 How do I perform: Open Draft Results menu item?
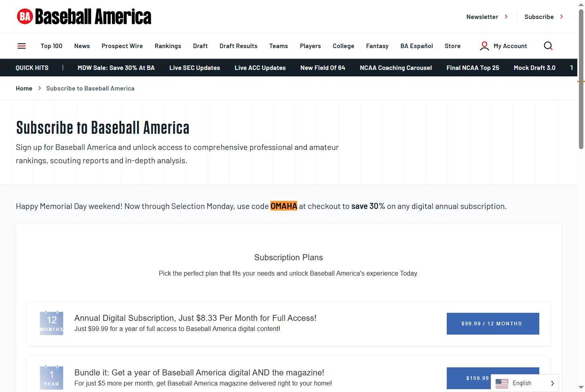[x=239, y=46]
